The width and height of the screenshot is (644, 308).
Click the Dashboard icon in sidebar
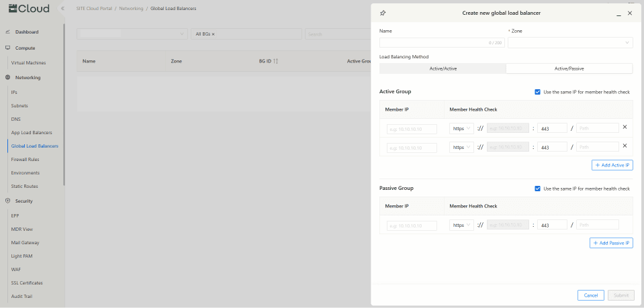tap(7, 32)
